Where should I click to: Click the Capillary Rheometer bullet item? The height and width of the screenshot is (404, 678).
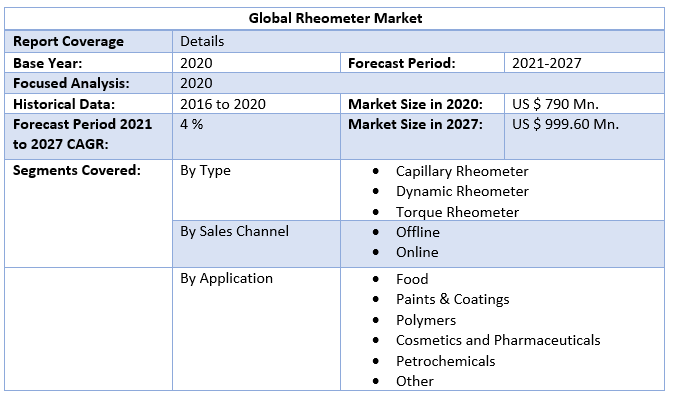pyautogui.click(x=462, y=171)
